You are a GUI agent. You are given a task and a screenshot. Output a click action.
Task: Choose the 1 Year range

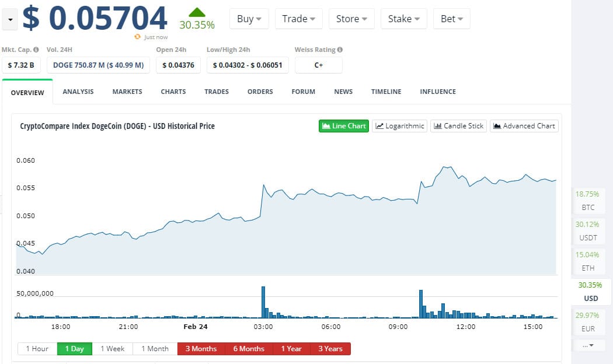[291, 349]
